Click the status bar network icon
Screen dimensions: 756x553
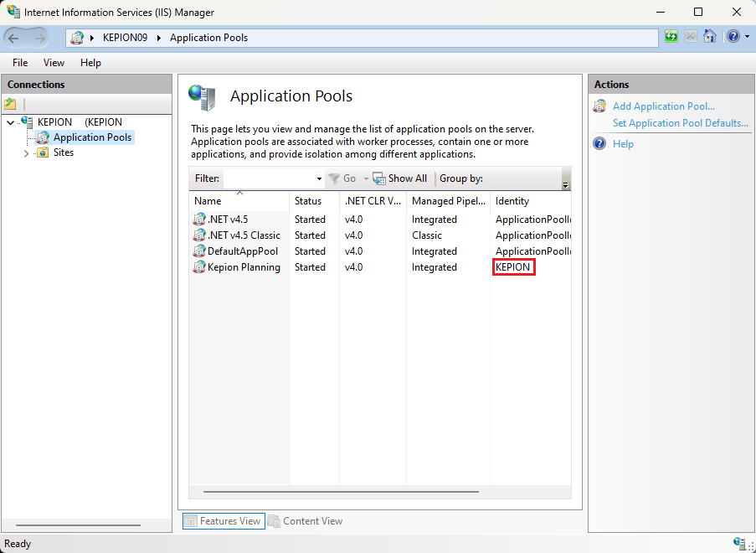(x=738, y=542)
